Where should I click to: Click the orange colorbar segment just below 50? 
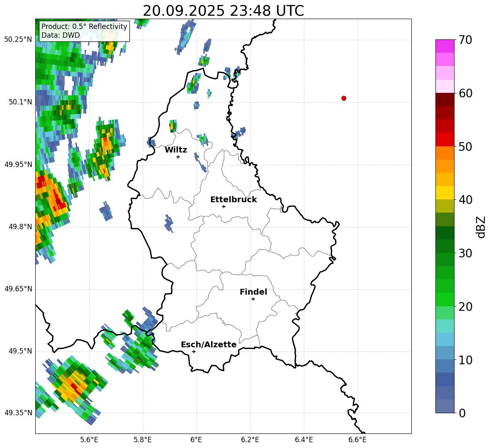pyautogui.click(x=445, y=153)
